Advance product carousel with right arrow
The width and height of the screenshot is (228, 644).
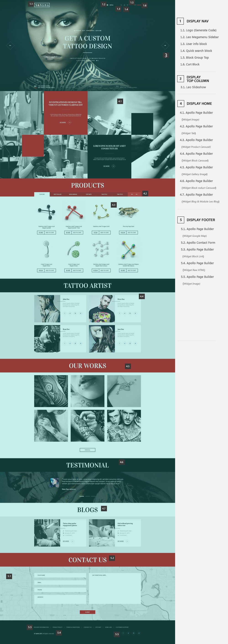pos(136,194)
